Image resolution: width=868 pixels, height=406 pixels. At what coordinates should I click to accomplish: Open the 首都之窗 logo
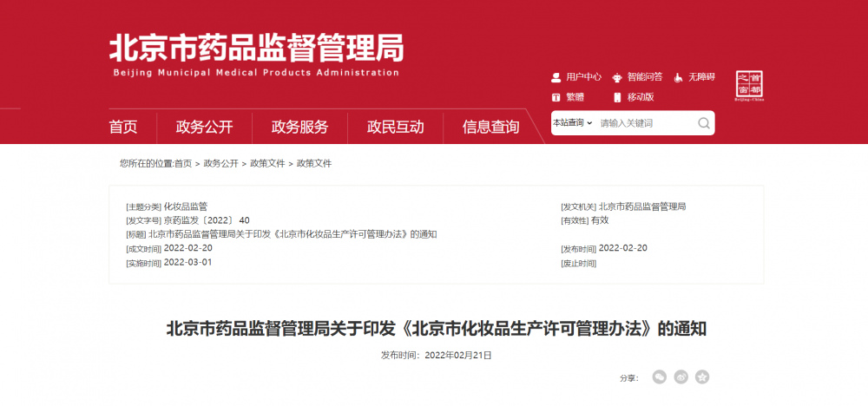pos(749,86)
